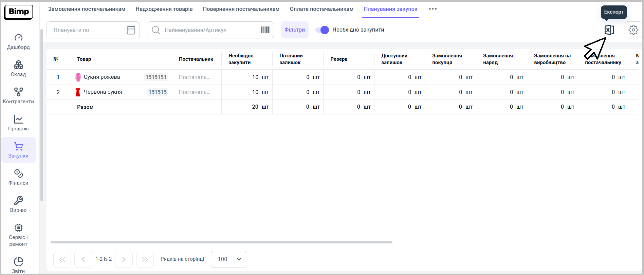Screen dimensions: 644x275
Task: Switch to Оплата постачальникам tab
Action: (x=321, y=9)
